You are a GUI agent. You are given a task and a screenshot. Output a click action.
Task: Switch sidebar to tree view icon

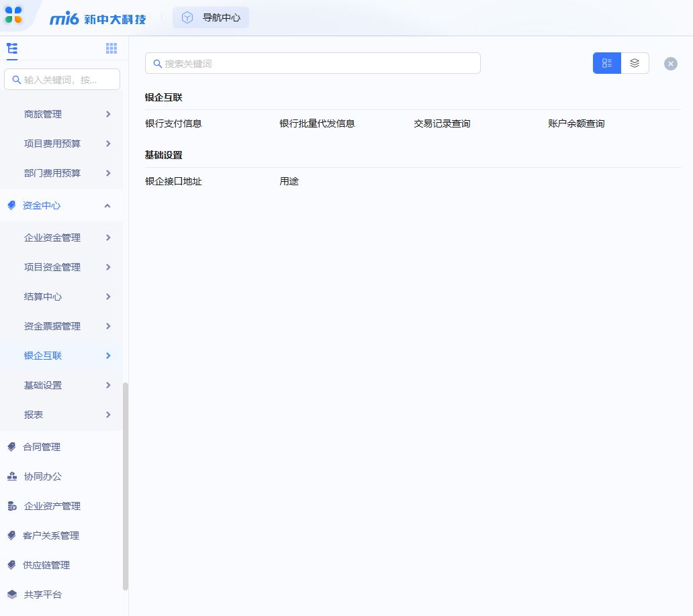(x=12, y=48)
